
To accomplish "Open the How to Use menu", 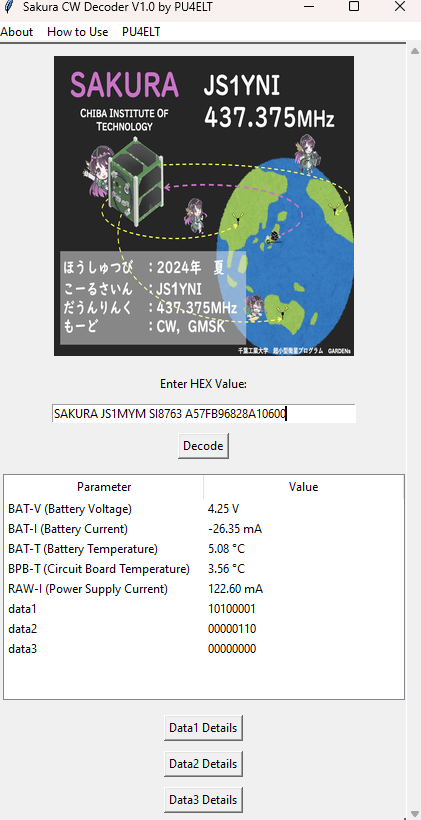I will pyautogui.click(x=77, y=32).
